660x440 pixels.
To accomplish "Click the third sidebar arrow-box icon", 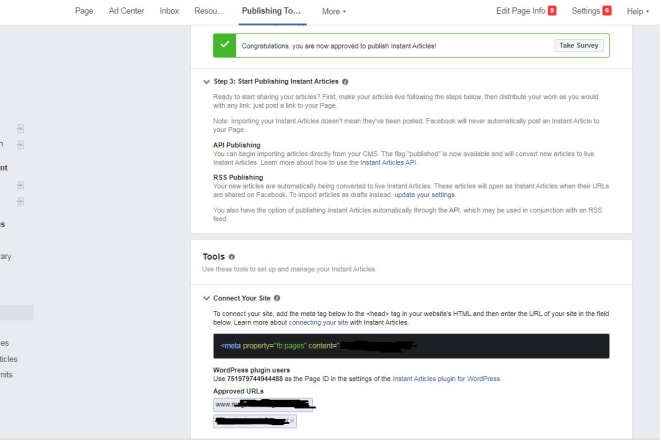I will click(20, 185).
